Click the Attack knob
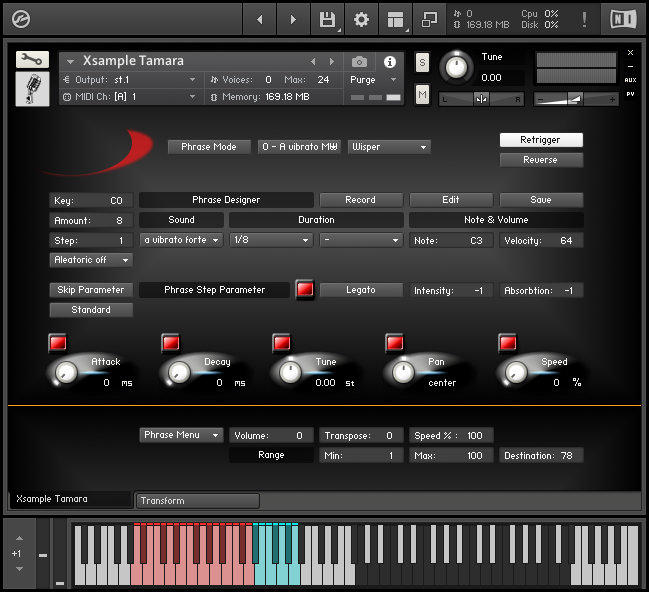Screen dimensions: 649x592 point(65,372)
